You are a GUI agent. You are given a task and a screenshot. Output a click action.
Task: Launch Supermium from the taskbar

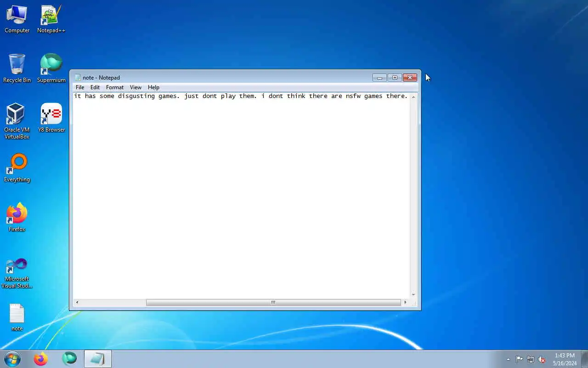69,359
